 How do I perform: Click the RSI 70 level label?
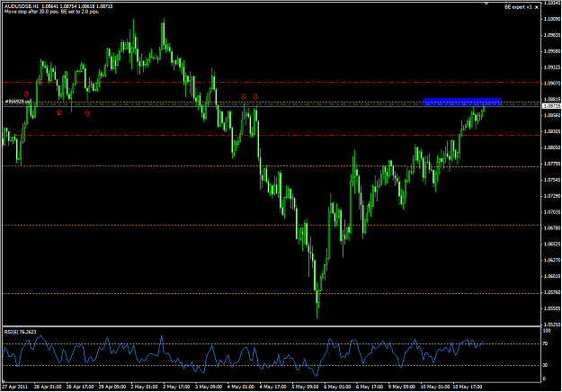click(545, 343)
